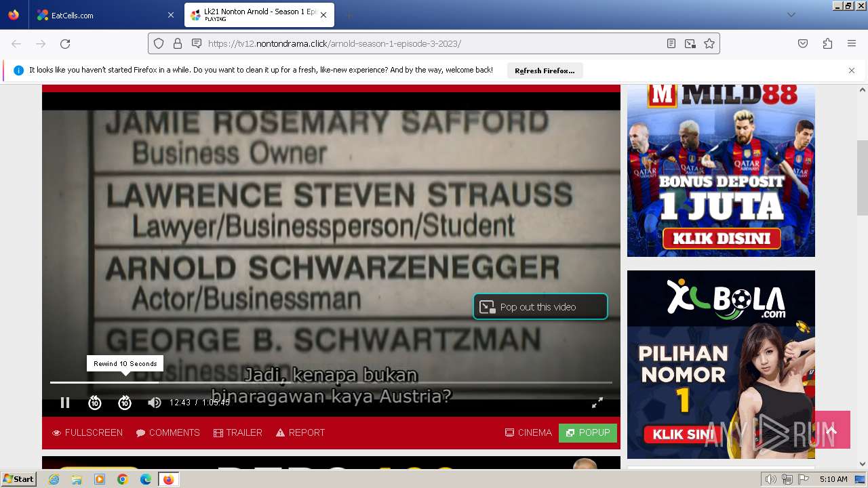Mute the video volume
The height and width of the screenshot is (488, 868).
click(155, 403)
